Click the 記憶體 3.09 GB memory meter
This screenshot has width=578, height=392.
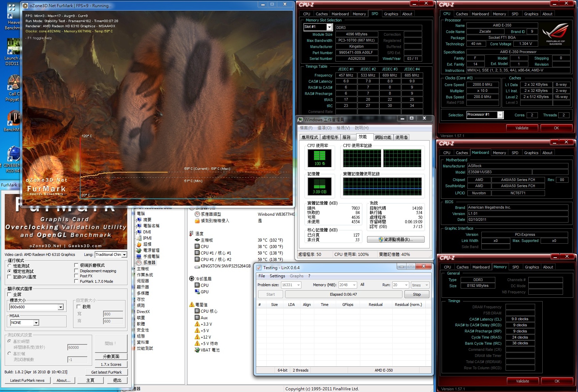(319, 186)
